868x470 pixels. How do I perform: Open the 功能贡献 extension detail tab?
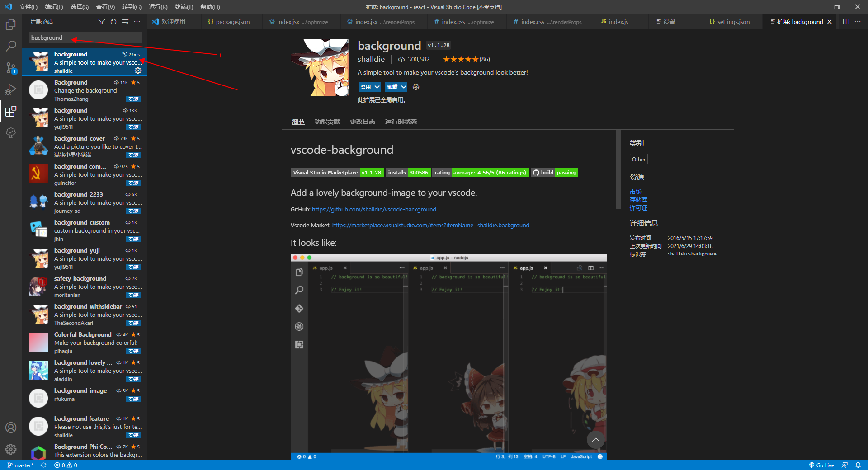coord(327,122)
